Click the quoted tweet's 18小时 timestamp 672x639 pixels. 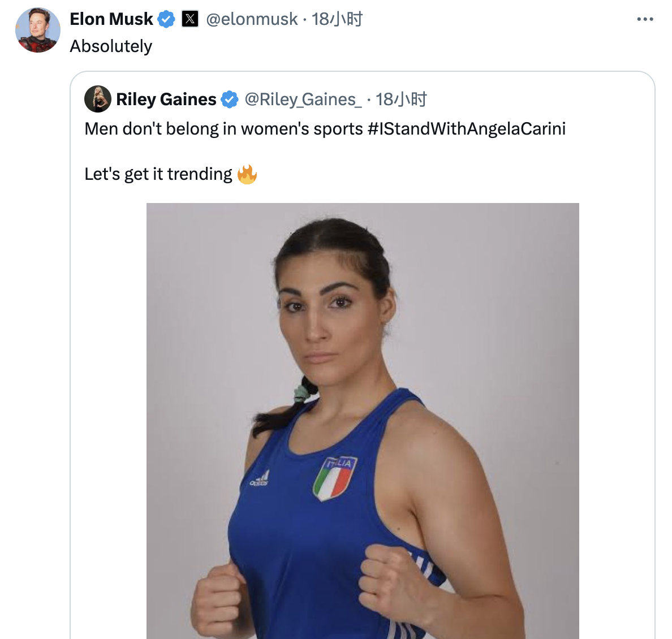pos(402,100)
